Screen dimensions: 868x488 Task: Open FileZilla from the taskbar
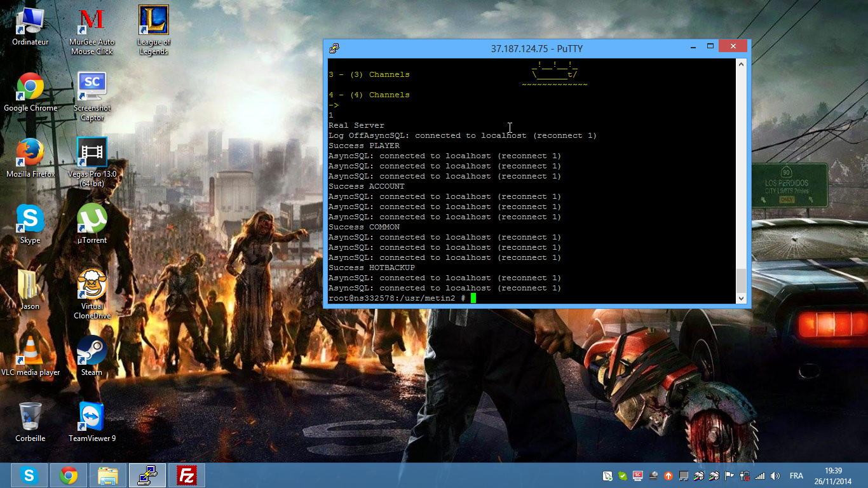point(187,475)
